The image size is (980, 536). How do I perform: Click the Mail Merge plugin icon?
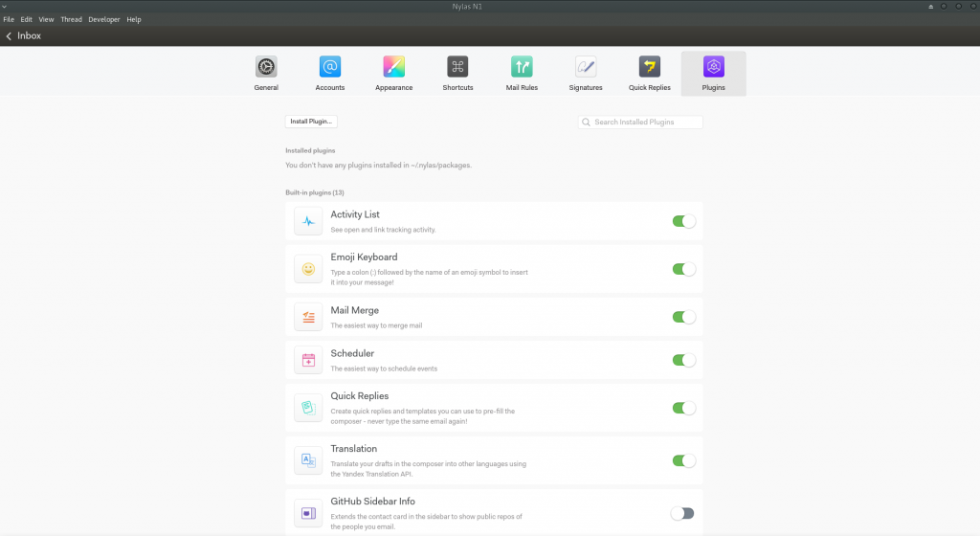(308, 318)
